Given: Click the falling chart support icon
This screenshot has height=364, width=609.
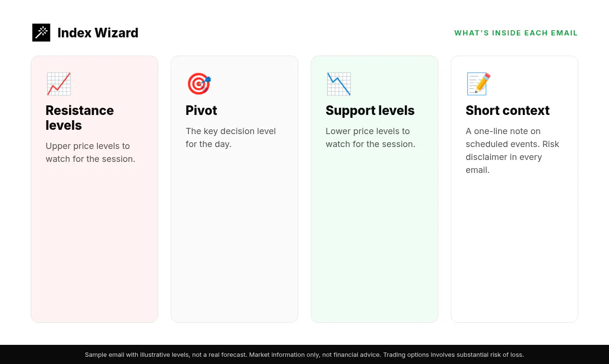Looking at the screenshot, I should [x=339, y=84].
